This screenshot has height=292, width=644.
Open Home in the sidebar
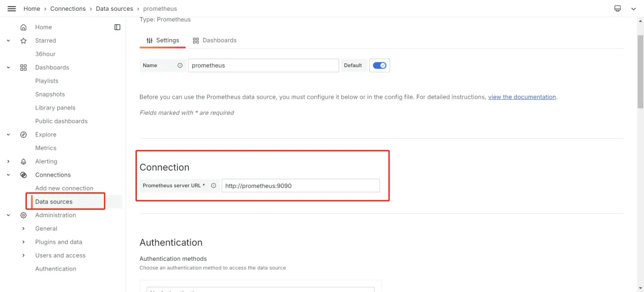(43, 27)
